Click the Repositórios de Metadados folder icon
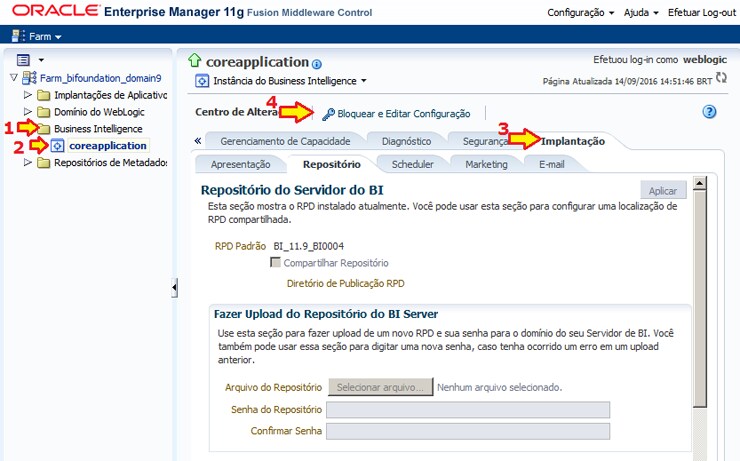740x461 pixels. pos(43,163)
